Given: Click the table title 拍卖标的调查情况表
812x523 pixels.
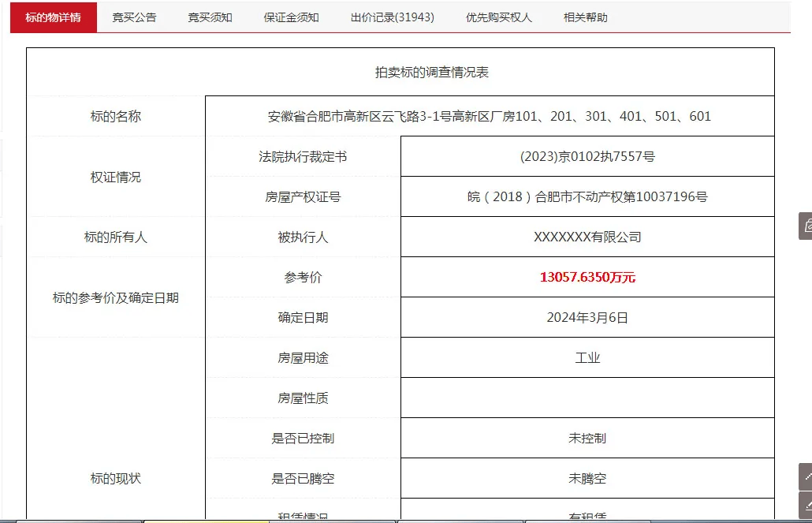Looking at the screenshot, I should (431, 72).
